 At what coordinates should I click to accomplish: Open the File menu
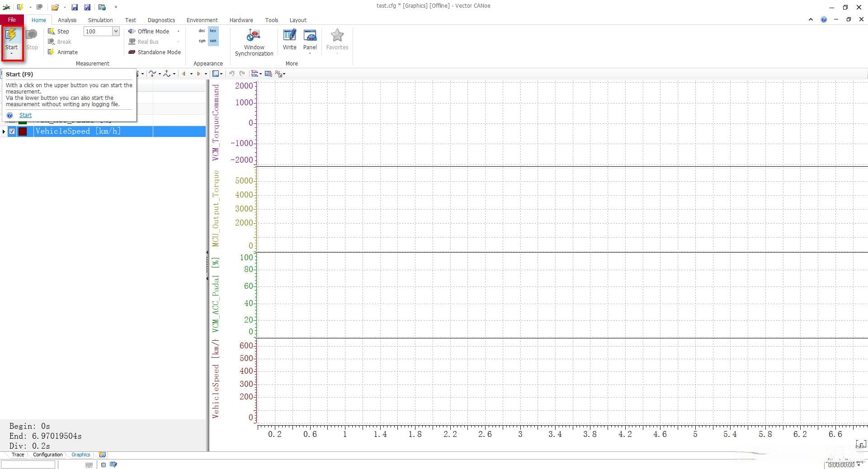pos(12,20)
